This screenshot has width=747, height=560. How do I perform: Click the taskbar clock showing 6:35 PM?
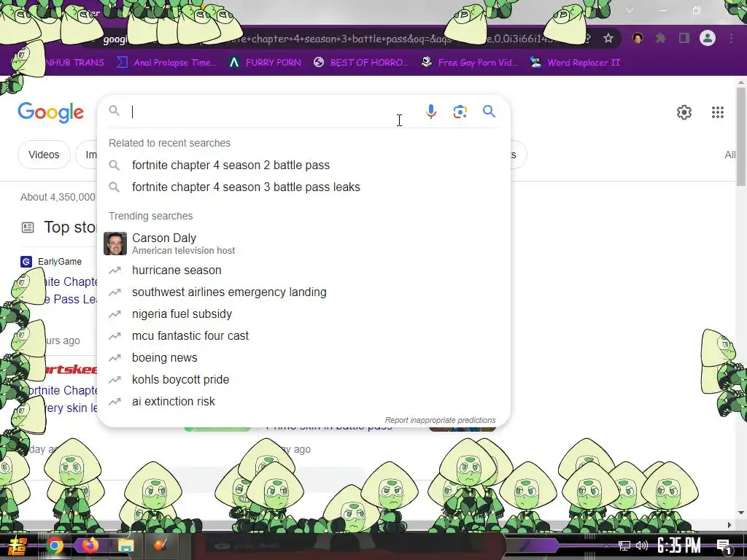678,545
